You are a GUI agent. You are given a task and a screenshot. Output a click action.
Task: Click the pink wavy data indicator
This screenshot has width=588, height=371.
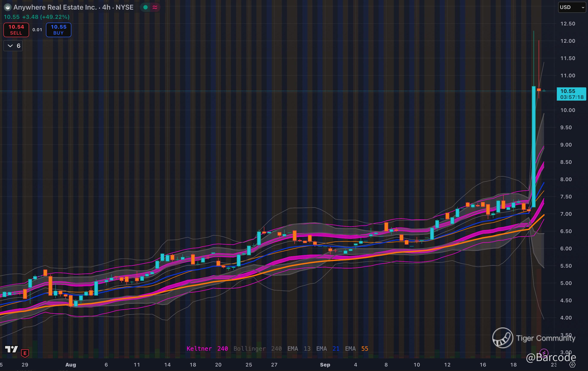(x=155, y=7)
